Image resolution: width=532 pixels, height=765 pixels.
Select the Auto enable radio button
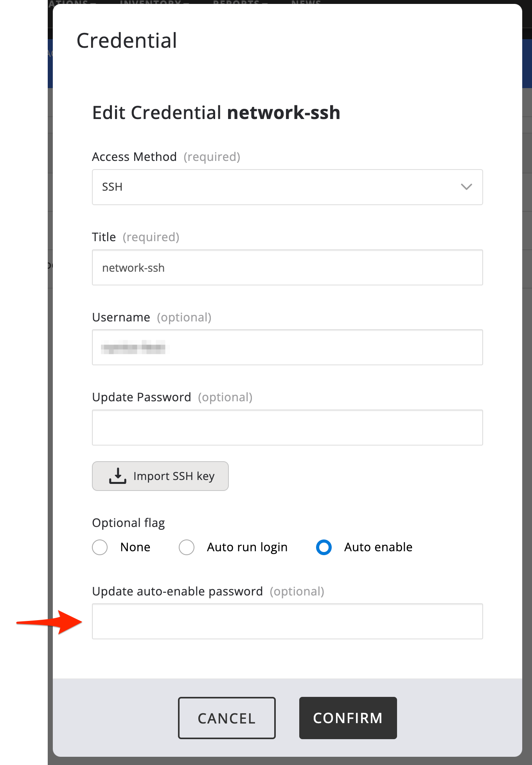(324, 547)
